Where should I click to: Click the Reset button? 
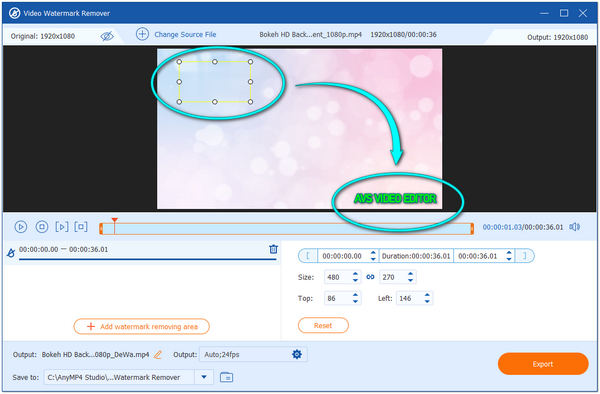click(323, 326)
